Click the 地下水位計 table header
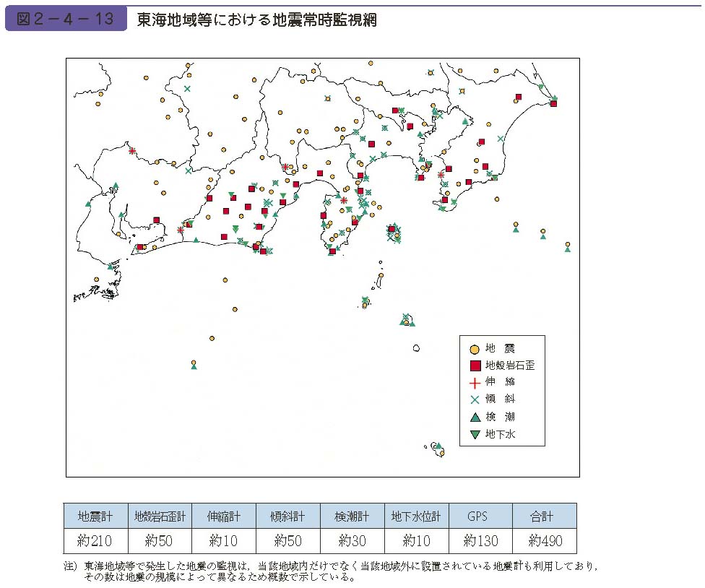The height and width of the screenshot is (588, 705). click(416, 516)
